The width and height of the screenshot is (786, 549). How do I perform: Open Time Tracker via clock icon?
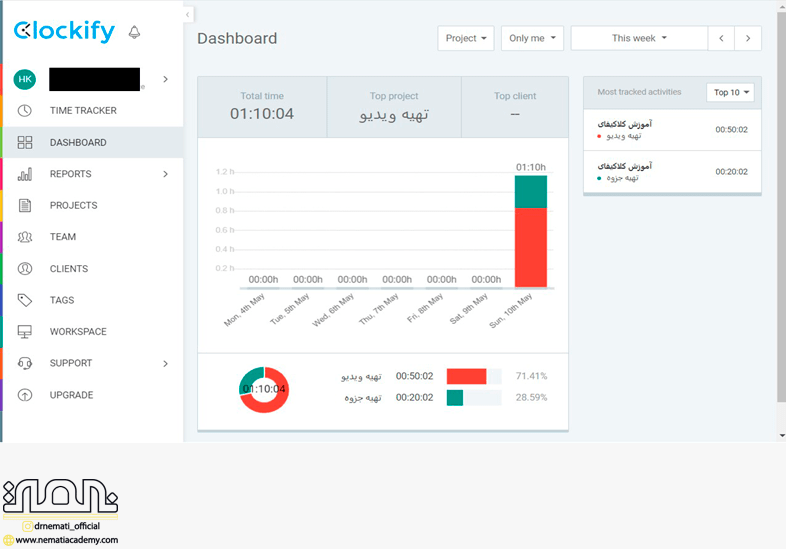[x=25, y=111]
